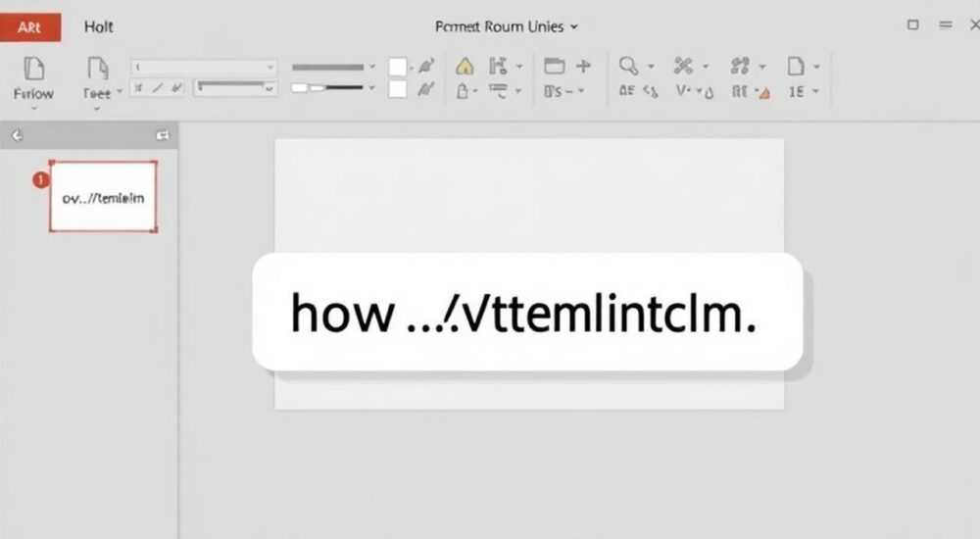The height and width of the screenshot is (539, 980).
Task: Click the stacked lines align icon
Action: [x=498, y=91]
